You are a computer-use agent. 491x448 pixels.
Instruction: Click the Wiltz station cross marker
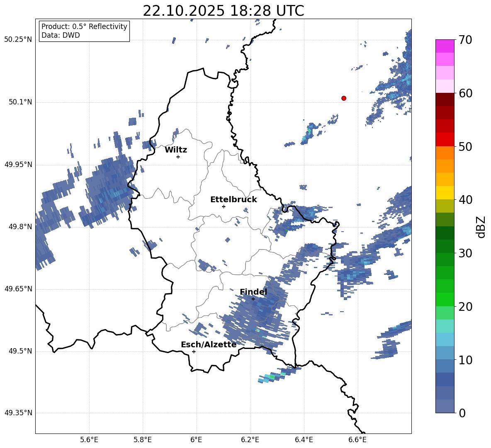[178, 157]
